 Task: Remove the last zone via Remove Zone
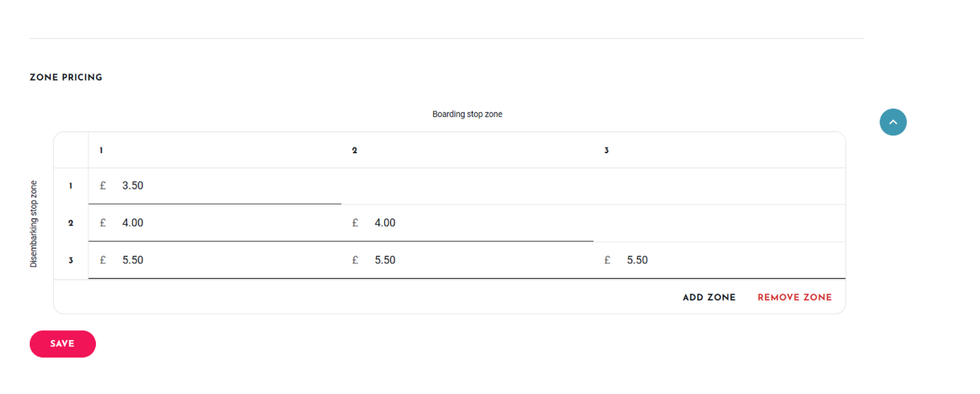pyautogui.click(x=795, y=297)
